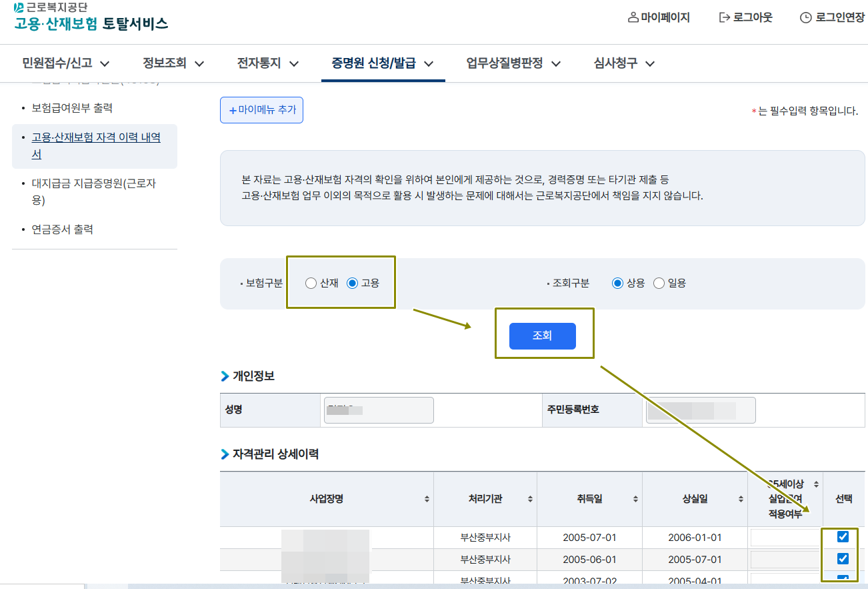Screen dimensions: 868x589
Task: Uncheck the first row's 선택 checkbox
Action: (x=843, y=536)
